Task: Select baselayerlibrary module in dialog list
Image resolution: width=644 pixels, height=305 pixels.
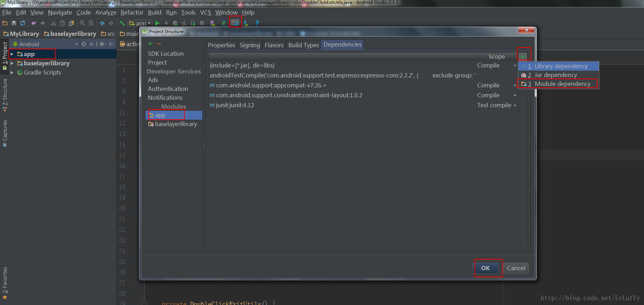Action: pos(174,124)
